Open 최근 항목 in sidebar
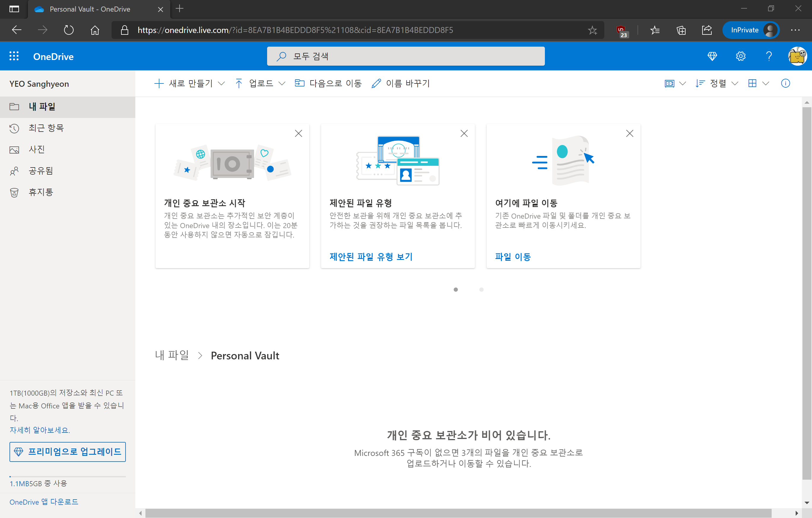This screenshot has width=812, height=518. [x=46, y=128]
